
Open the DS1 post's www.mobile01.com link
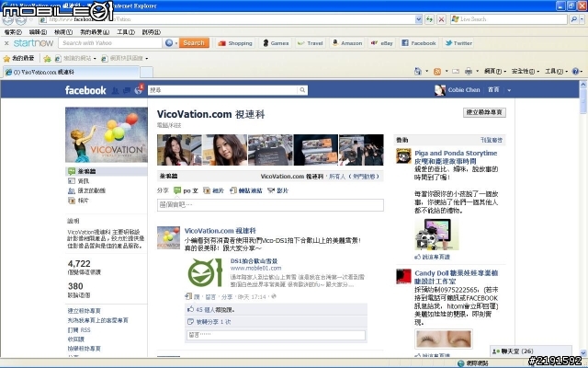[255, 268]
